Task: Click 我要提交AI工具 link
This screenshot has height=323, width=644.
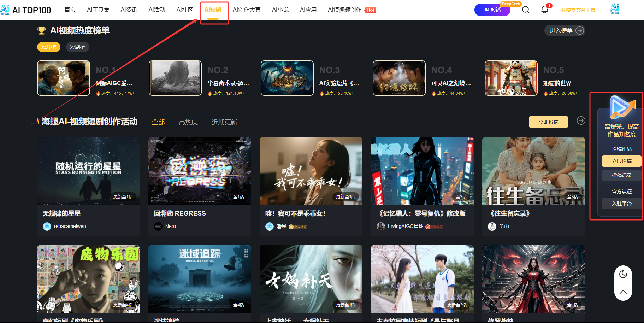Action: 578,10
